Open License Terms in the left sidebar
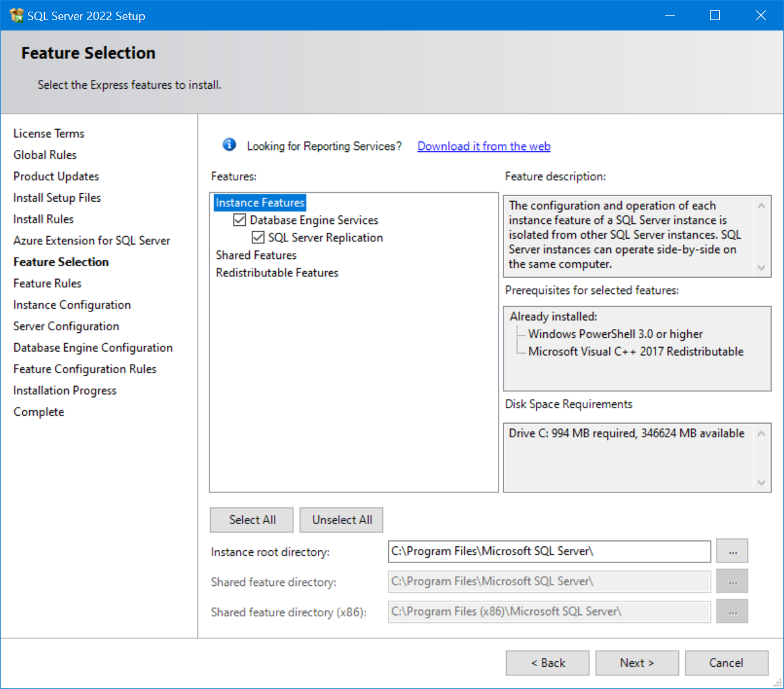This screenshot has height=689, width=784. pos(49,133)
